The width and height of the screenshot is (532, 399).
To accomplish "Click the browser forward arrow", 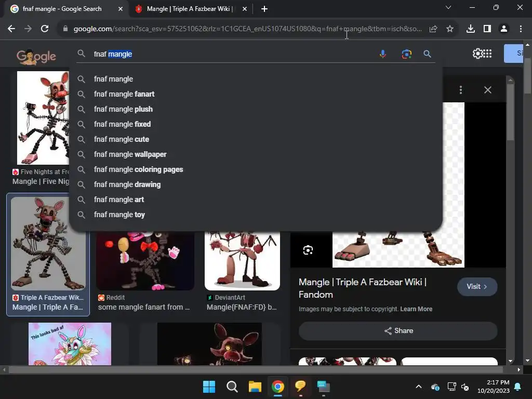I will (28, 29).
